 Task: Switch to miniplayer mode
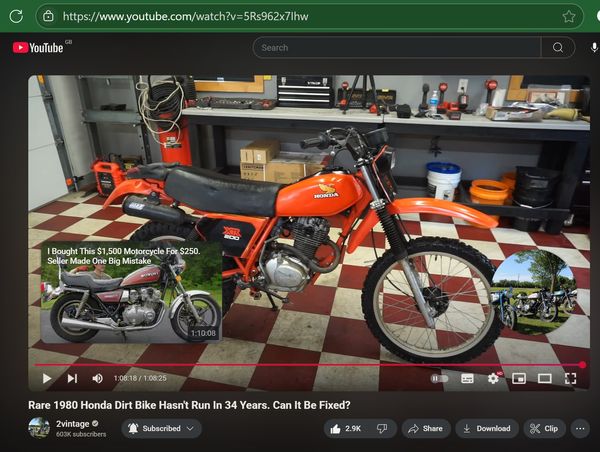[x=519, y=379]
